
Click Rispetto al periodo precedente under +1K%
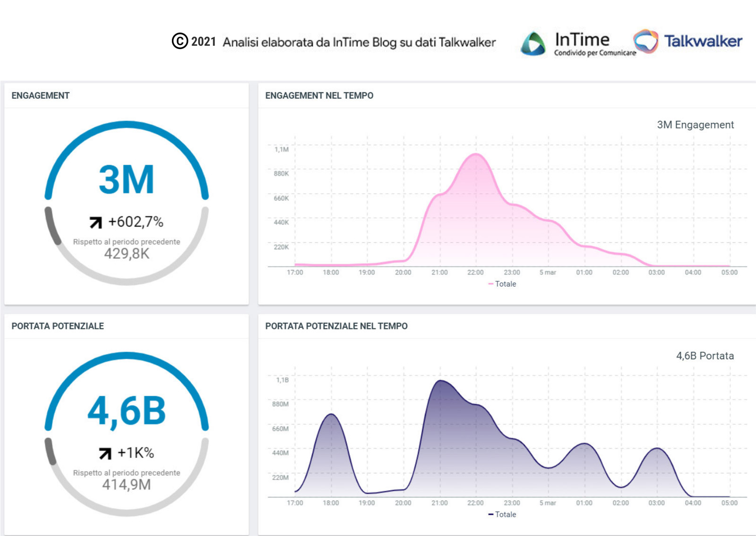point(127,473)
